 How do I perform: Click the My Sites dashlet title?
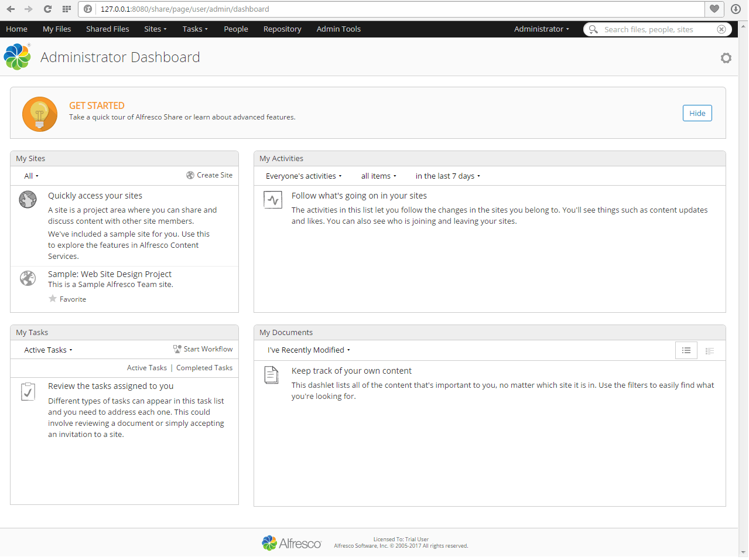pos(30,158)
